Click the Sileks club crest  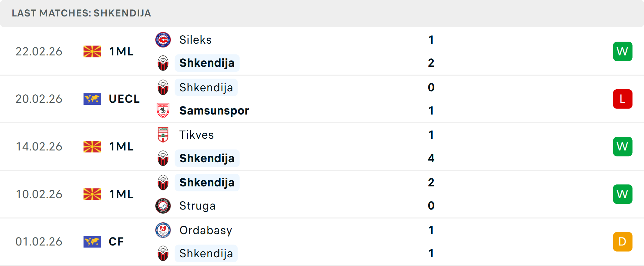163,40
